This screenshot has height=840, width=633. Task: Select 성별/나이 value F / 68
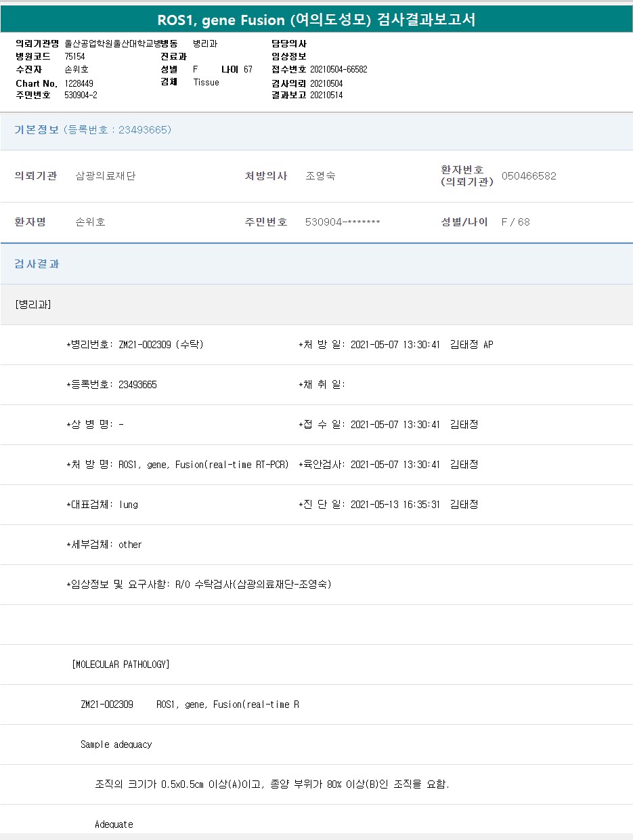[x=515, y=222]
